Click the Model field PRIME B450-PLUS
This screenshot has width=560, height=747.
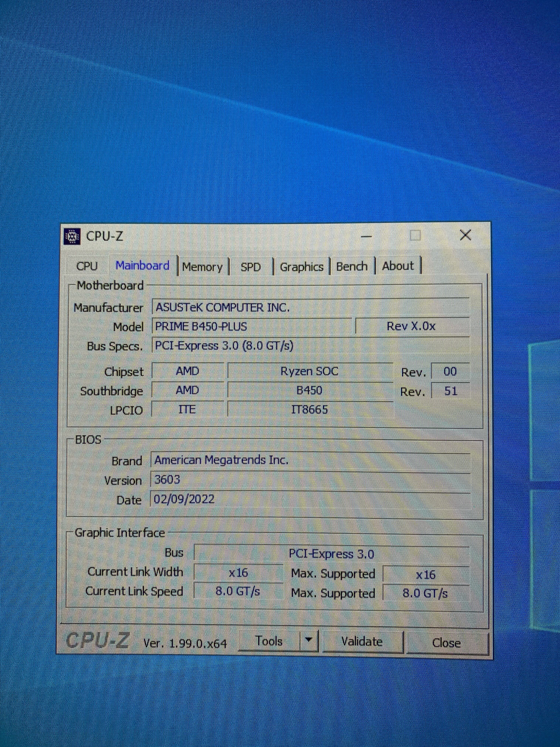coord(251,327)
